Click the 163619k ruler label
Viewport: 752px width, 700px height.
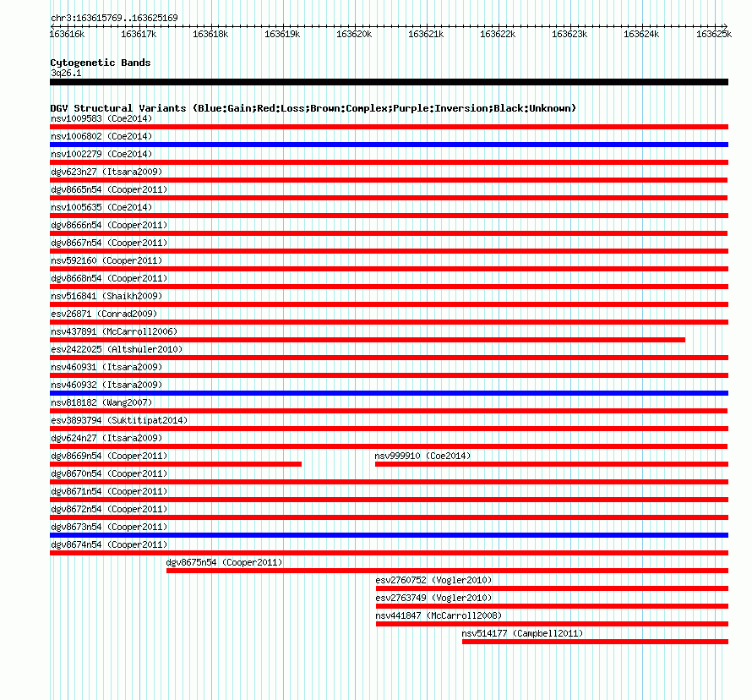(282, 34)
